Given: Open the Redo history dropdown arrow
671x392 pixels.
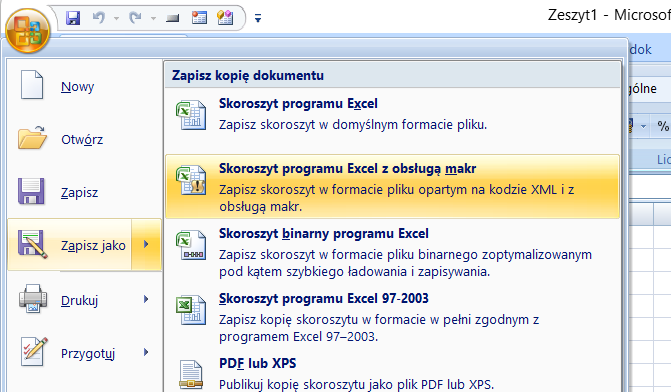Looking at the screenshot, I should 153,18.
